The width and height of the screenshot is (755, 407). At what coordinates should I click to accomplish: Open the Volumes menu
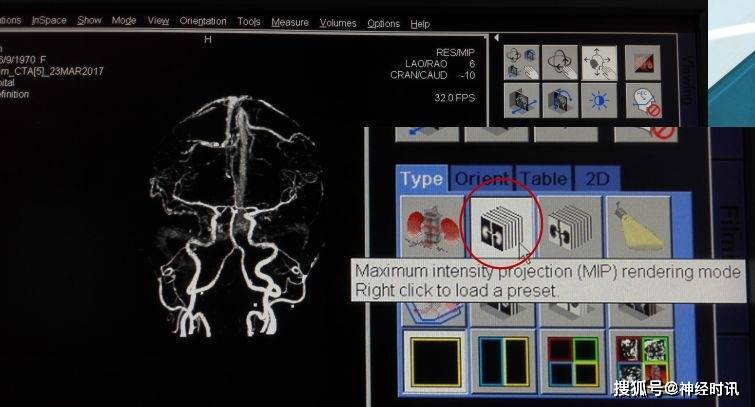click(x=338, y=22)
